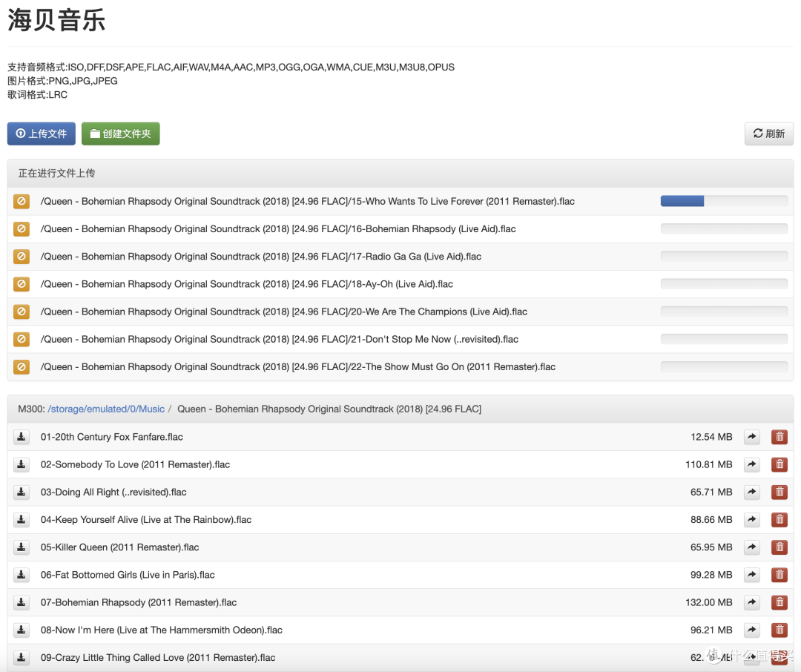
Task: Delete 04-Keep Yourself Alive file
Action: tap(779, 520)
